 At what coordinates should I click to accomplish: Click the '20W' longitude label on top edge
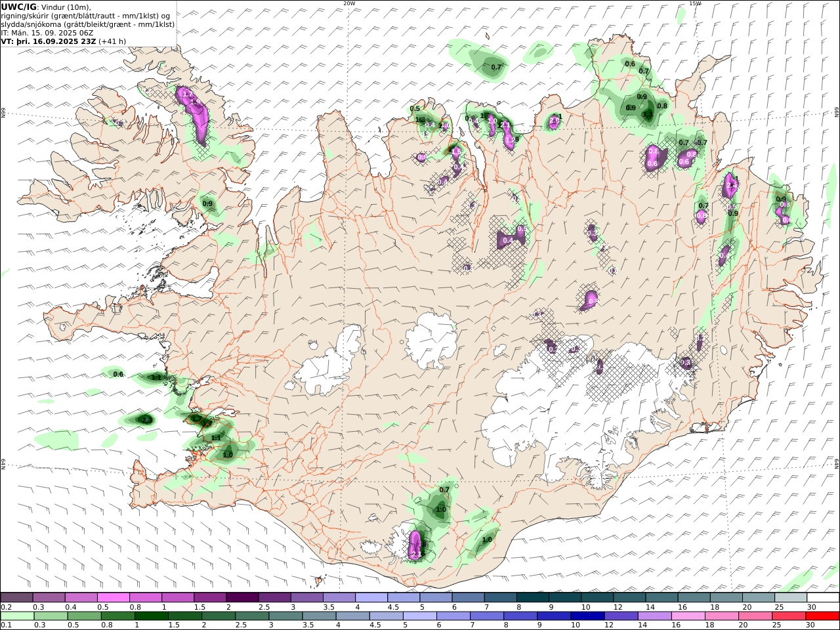(x=349, y=3)
